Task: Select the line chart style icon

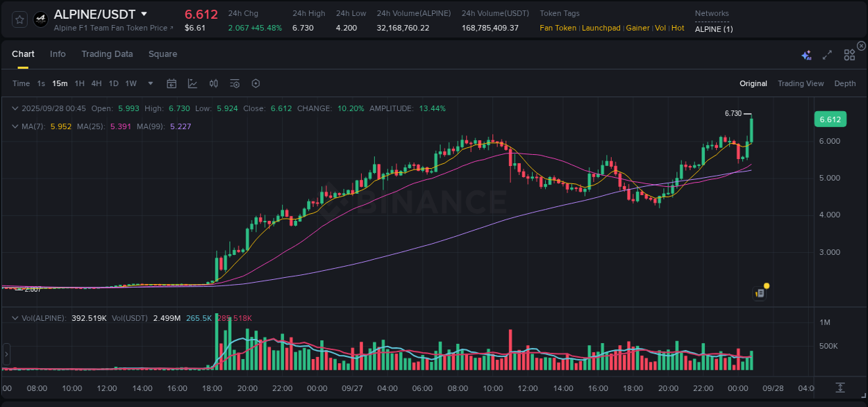Action: click(x=192, y=83)
